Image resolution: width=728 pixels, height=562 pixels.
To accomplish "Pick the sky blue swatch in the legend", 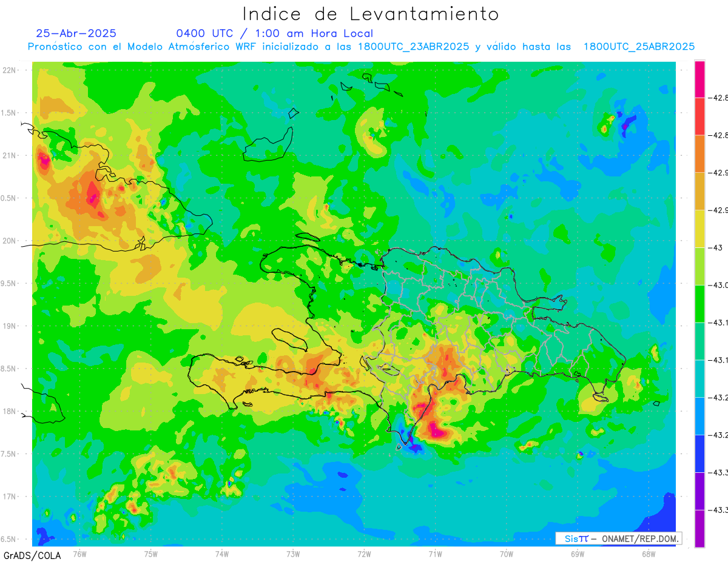I will [699, 416].
